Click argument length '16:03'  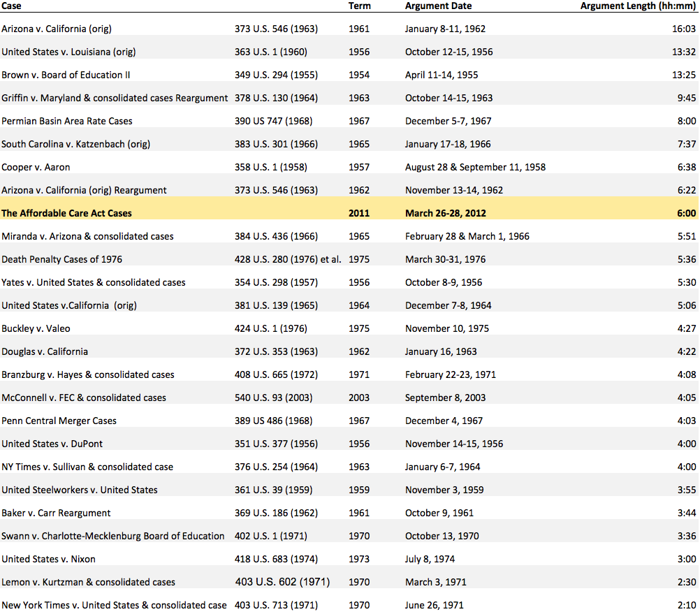point(684,29)
